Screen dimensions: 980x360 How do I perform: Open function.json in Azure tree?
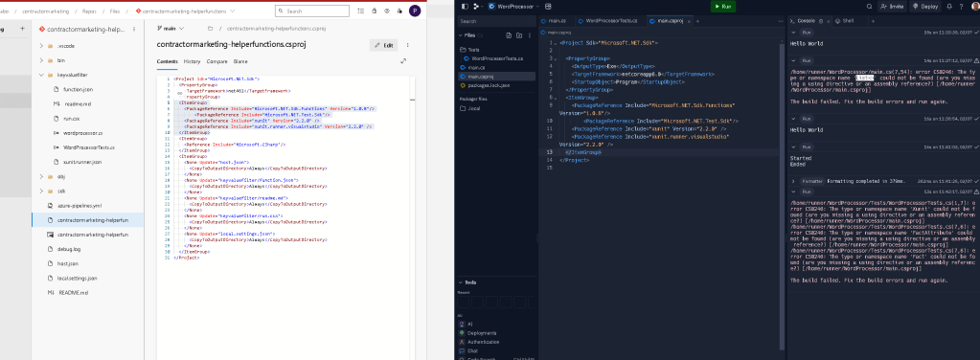pos(78,89)
